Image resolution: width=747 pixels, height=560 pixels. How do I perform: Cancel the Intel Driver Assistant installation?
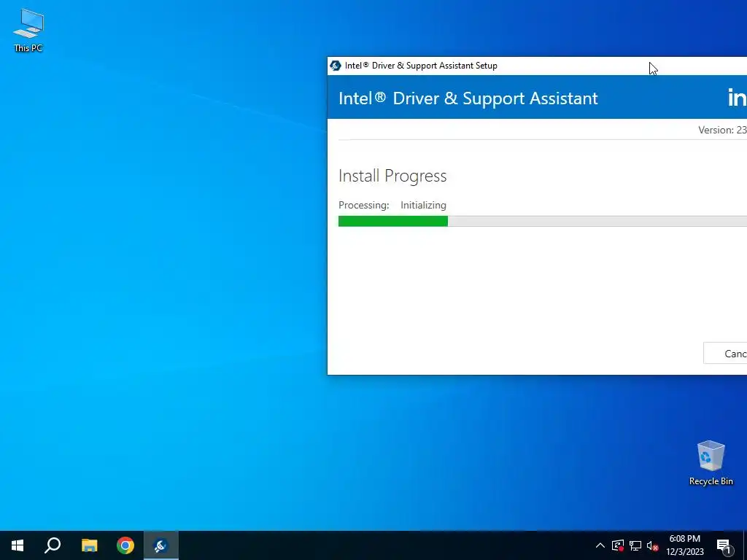725,354
